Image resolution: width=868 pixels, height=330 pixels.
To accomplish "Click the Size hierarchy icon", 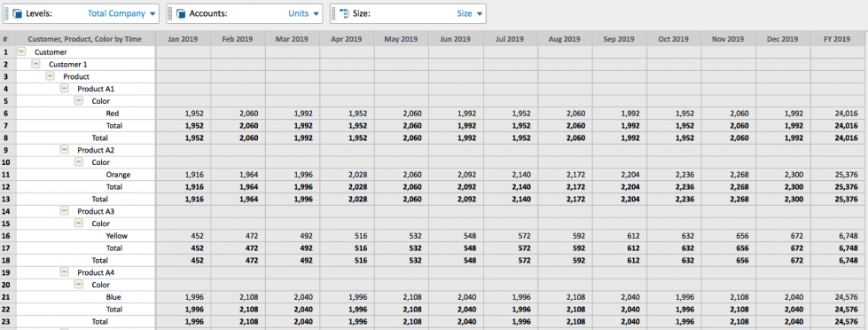I will pyautogui.click(x=344, y=14).
